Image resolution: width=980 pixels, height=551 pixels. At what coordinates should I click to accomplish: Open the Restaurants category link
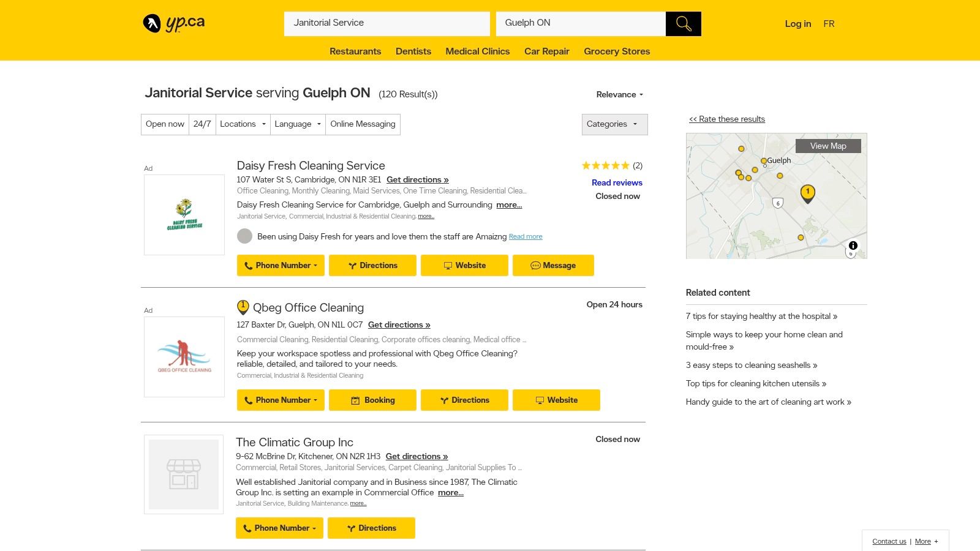(355, 51)
